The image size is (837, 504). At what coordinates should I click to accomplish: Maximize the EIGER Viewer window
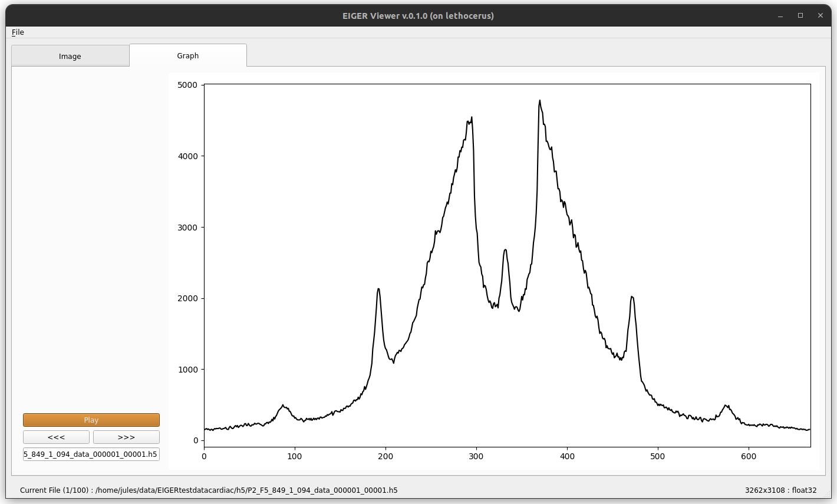pyautogui.click(x=800, y=16)
